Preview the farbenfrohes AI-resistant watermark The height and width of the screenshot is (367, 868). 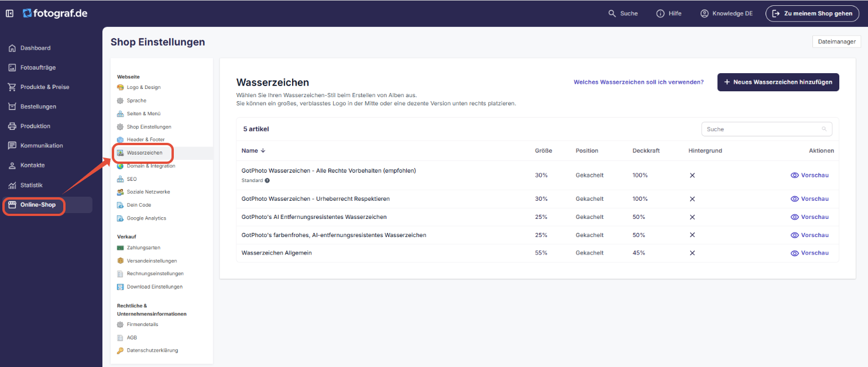(x=809, y=235)
